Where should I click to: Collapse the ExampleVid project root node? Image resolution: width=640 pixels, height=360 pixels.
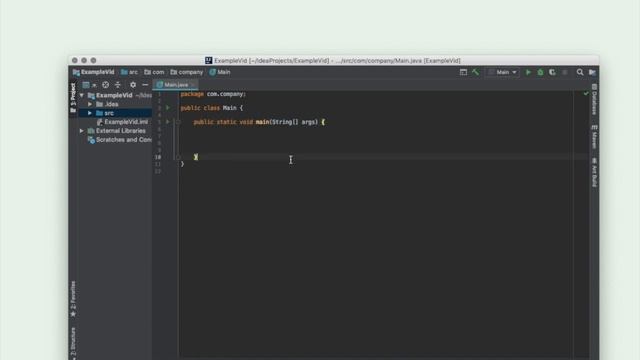pyautogui.click(x=82, y=95)
